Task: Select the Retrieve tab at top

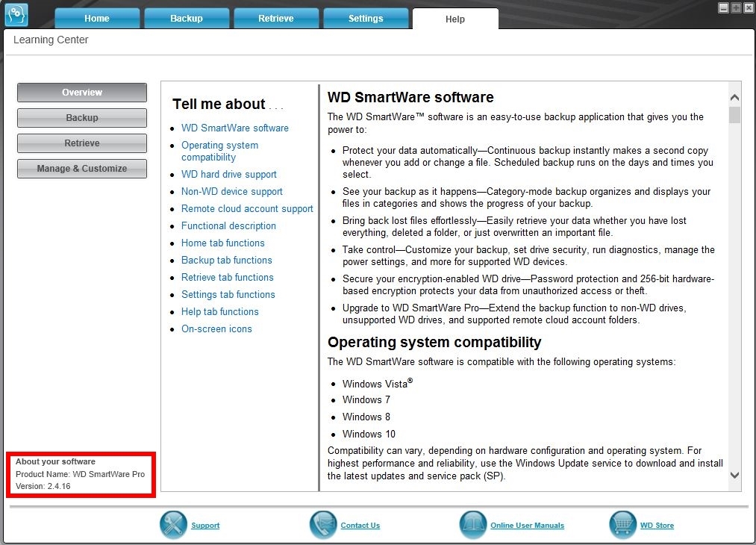Action: (x=276, y=19)
